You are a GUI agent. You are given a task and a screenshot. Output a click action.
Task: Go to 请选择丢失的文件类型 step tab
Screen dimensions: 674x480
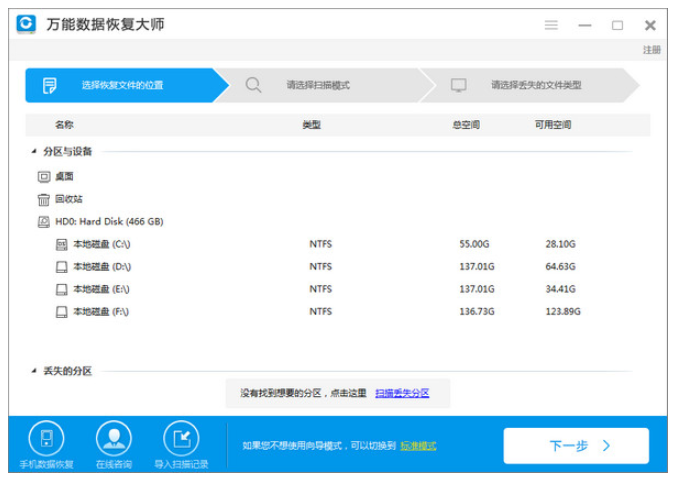535,86
